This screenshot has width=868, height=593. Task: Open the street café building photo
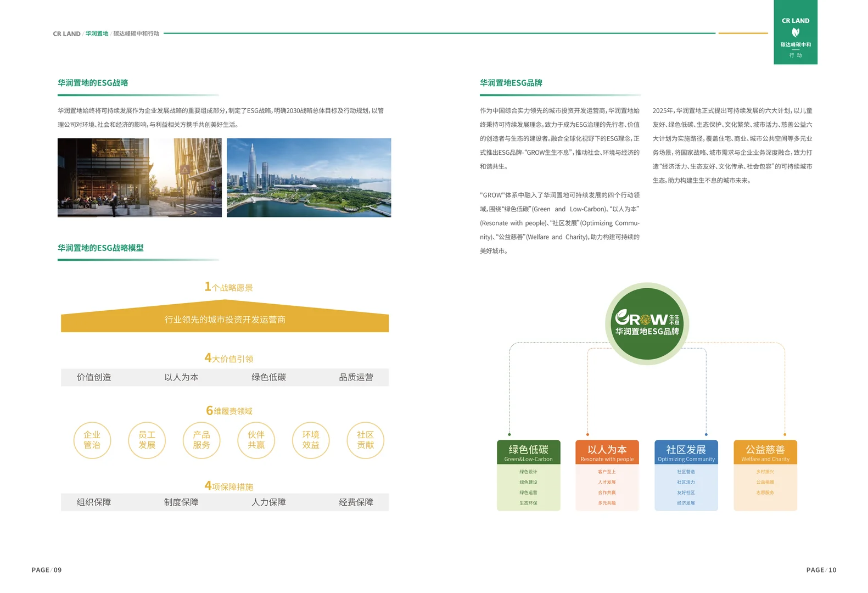point(139,177)
